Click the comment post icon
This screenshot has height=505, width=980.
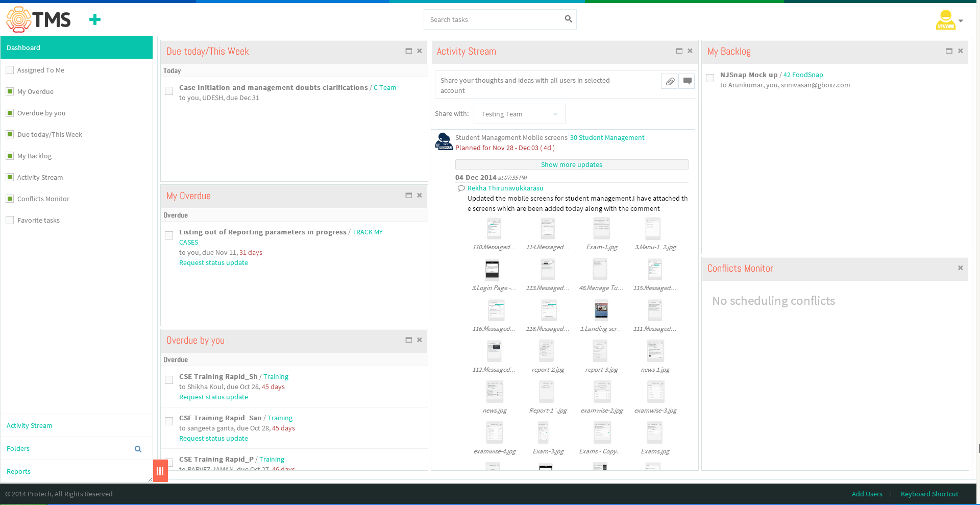pyautogui.click(x=687, y=81)
